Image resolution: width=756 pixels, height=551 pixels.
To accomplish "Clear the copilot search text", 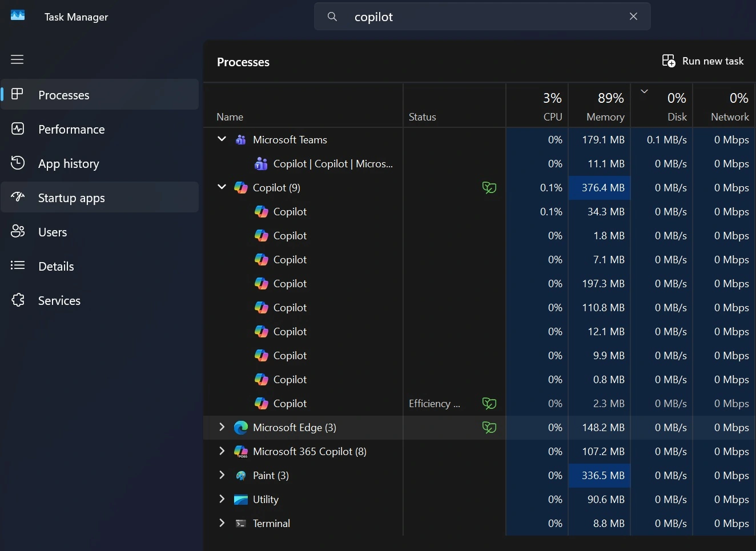I will point(633,17).
